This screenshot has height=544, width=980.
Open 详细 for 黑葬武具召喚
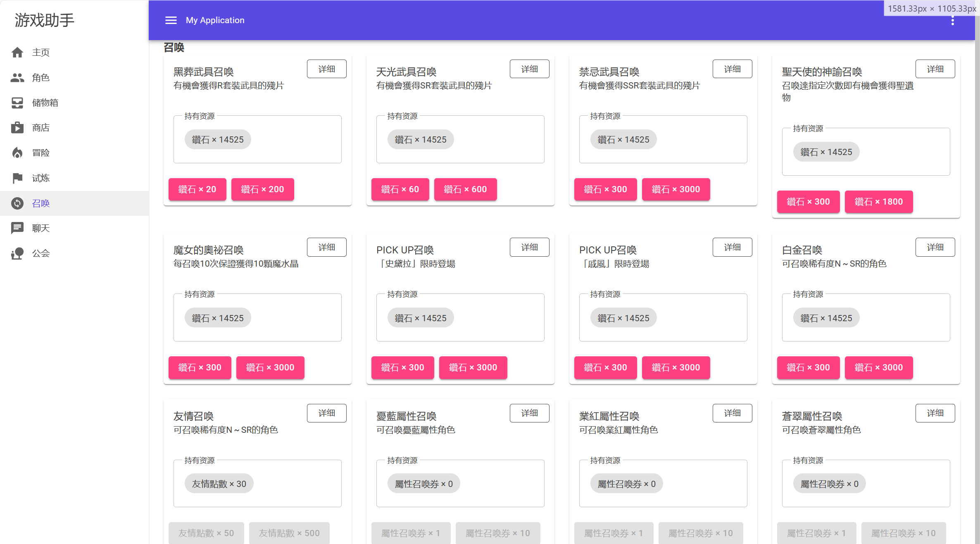[326, 69]
